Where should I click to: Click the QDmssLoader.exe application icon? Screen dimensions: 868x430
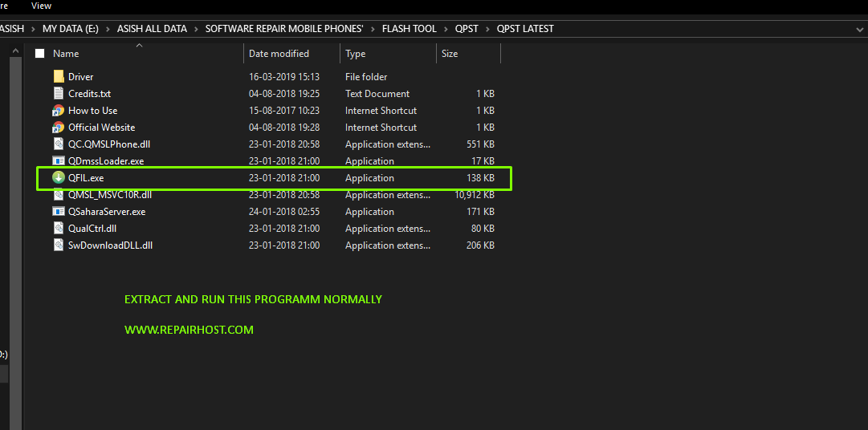(59, 161)
